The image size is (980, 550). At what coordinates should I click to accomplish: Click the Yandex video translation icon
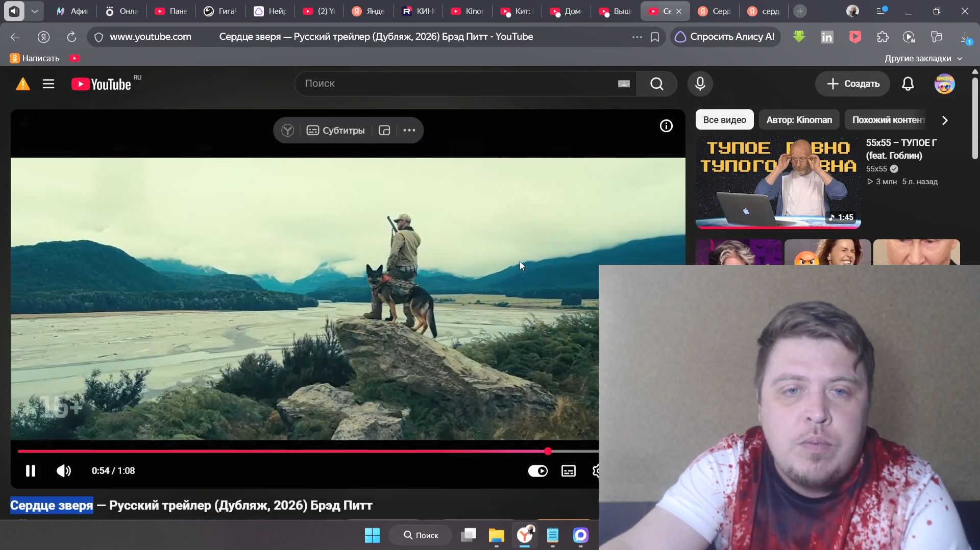point(288,131)
